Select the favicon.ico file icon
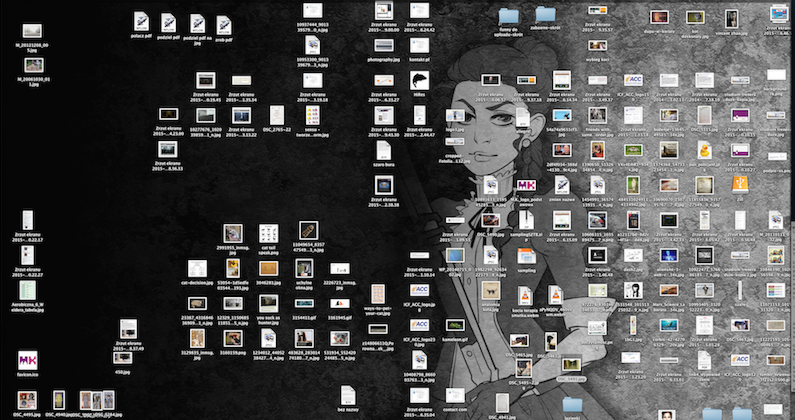 (27, 361)
